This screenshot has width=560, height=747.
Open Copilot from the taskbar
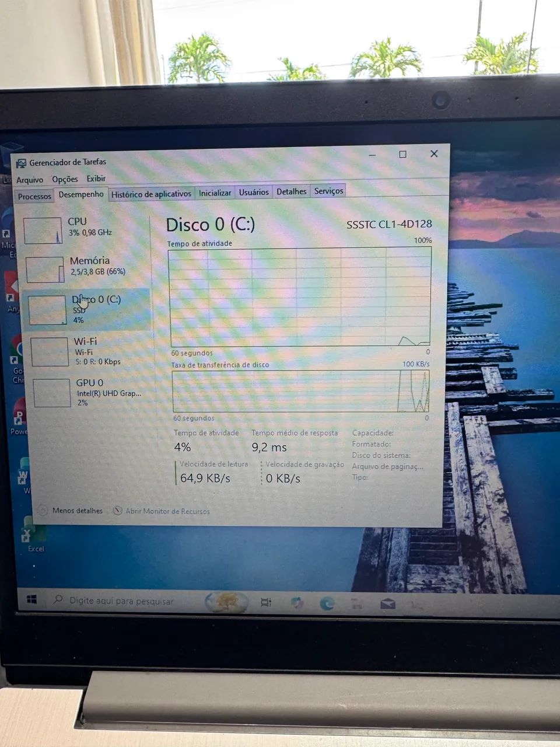pos(297,603)
